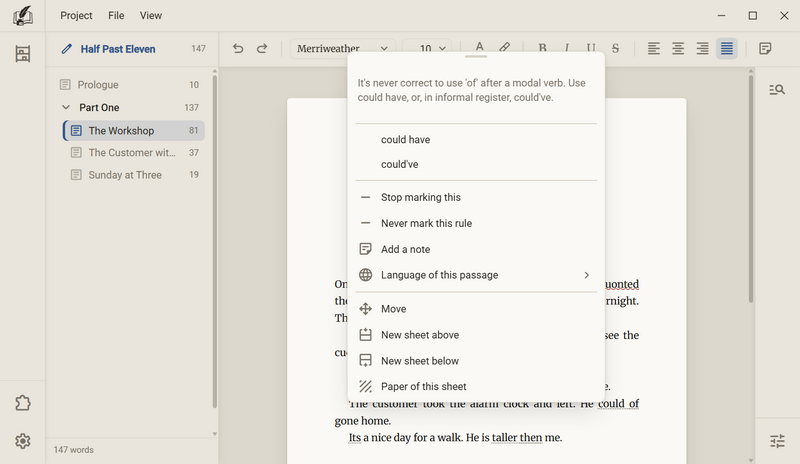
Task: Select Add a note menu entry
Action: click(x=476, y=249)
